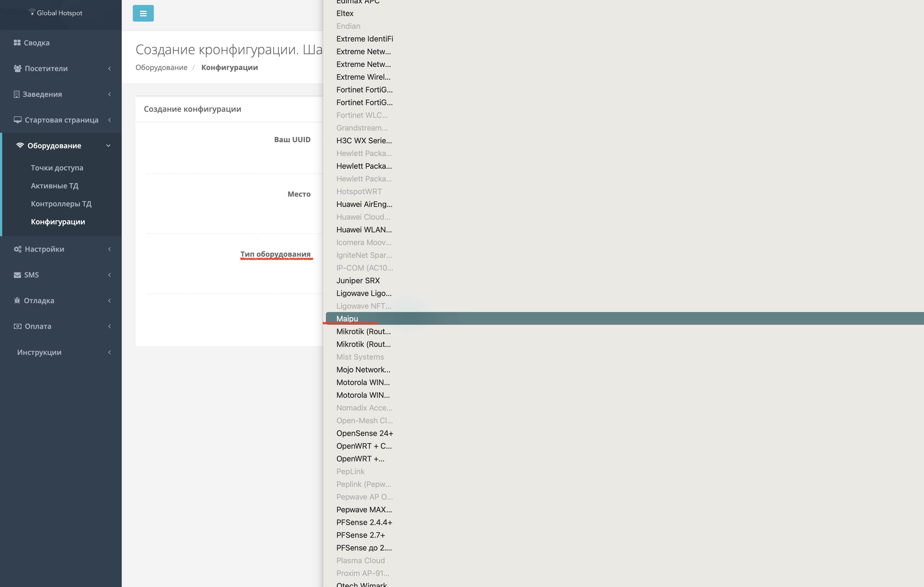Image resolution: width=924 pixels, height=587 pixels.
Task: Click the Оборудование wifi icon
Action: [x=20, y=146]
